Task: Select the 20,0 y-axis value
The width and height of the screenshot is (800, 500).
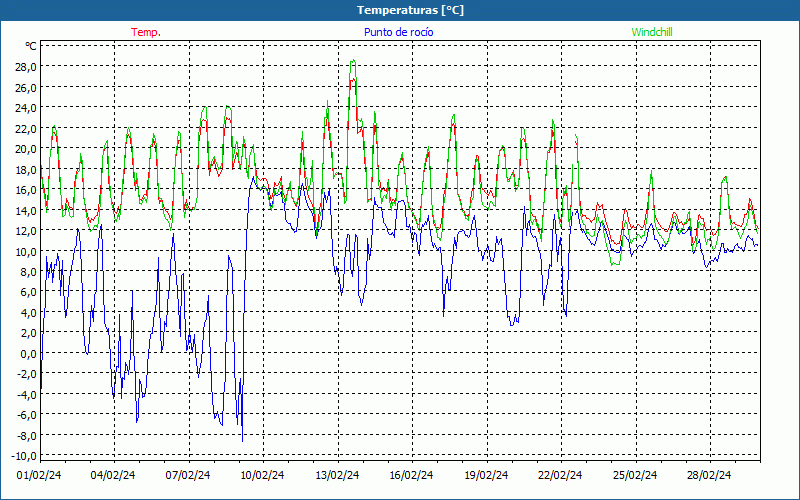Action: pyautogui.click(x=27, y=148)
